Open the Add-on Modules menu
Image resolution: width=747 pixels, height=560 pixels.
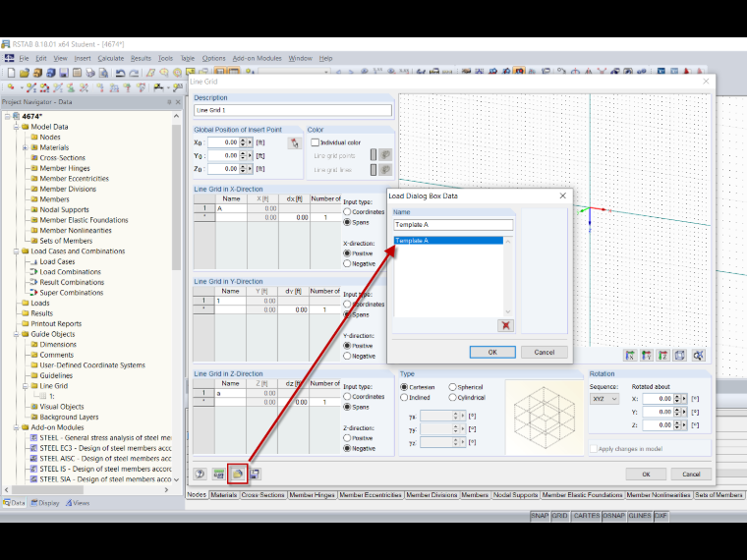pyautogui.click(x=257, y=58)
